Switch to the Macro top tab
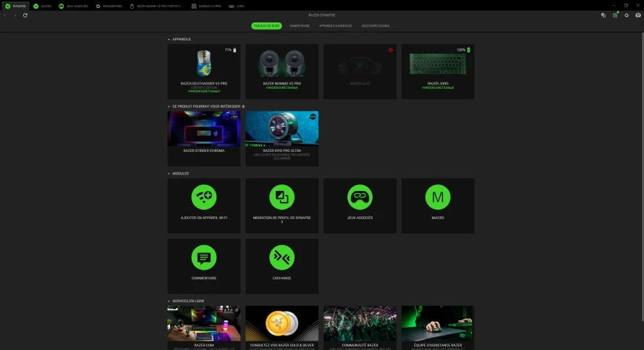Image resolution: width=644 pixels, height=350 pixels. (x=42, y=7)
